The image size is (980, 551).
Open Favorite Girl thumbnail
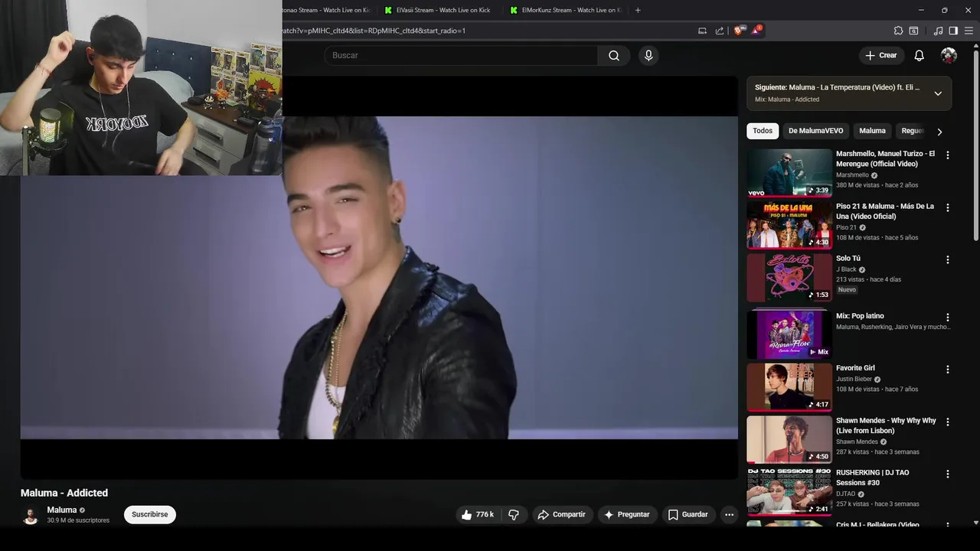[789, 387]
